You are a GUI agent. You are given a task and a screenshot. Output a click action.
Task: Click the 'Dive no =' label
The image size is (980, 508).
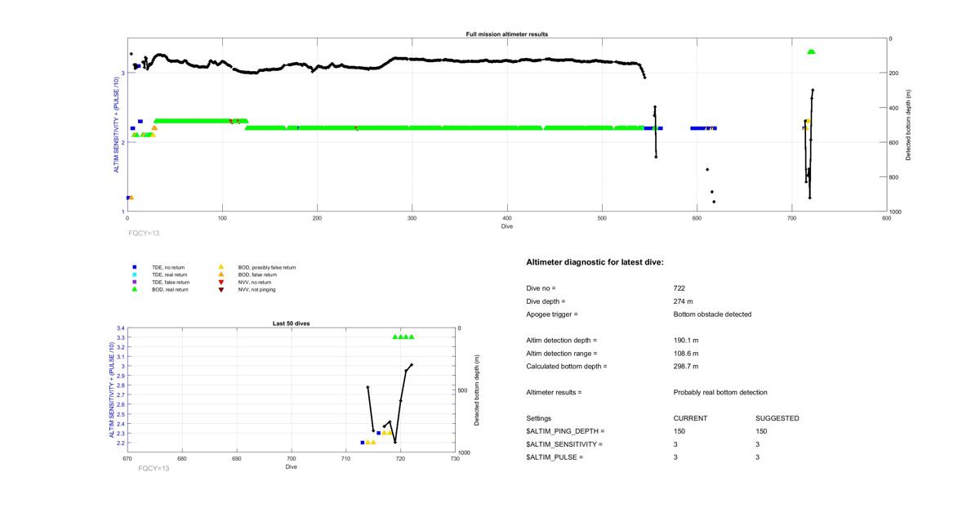541,288
